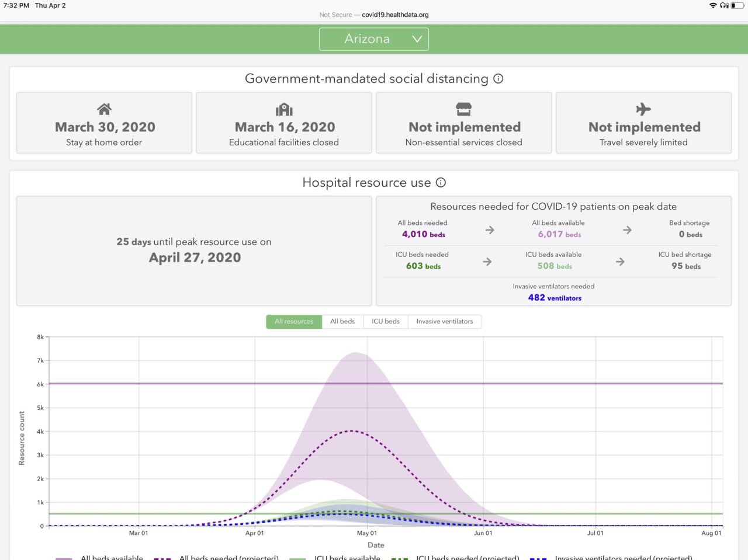Image resolution: width=748 pixels, height=560 pixels.
Task: Click the arrow after ICU beds available
Action: [x=620, y=262]
